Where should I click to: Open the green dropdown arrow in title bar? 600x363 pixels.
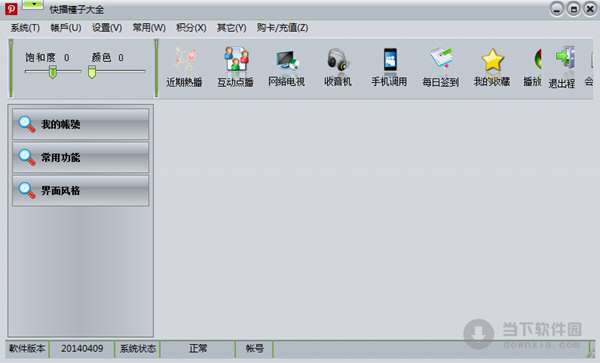coord(33,5)
